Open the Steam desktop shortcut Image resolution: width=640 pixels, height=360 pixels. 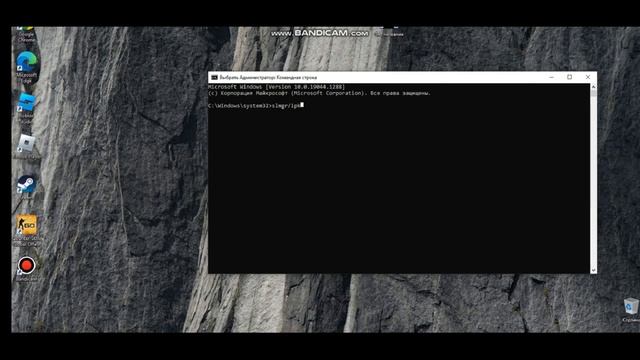coord(27,184)
